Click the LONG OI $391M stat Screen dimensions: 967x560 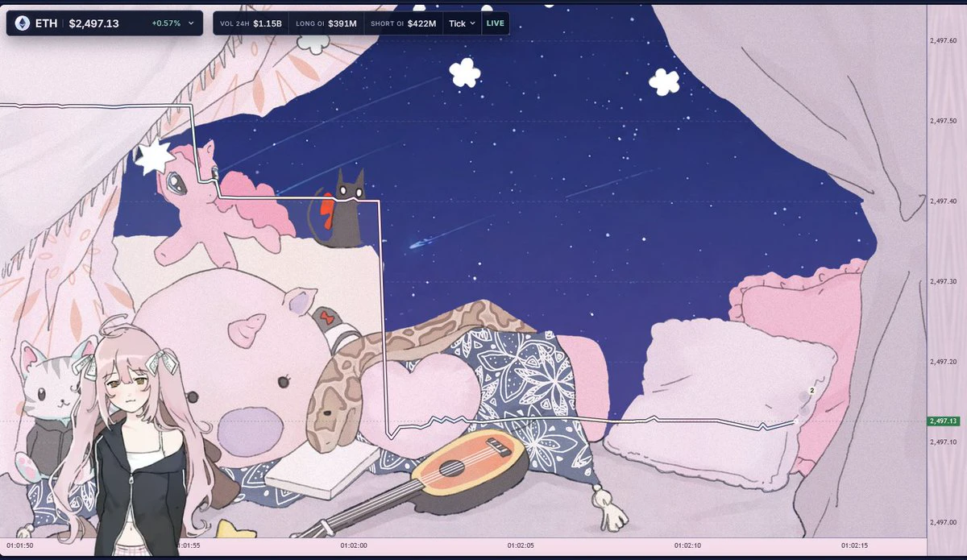[x=326, y=23]
